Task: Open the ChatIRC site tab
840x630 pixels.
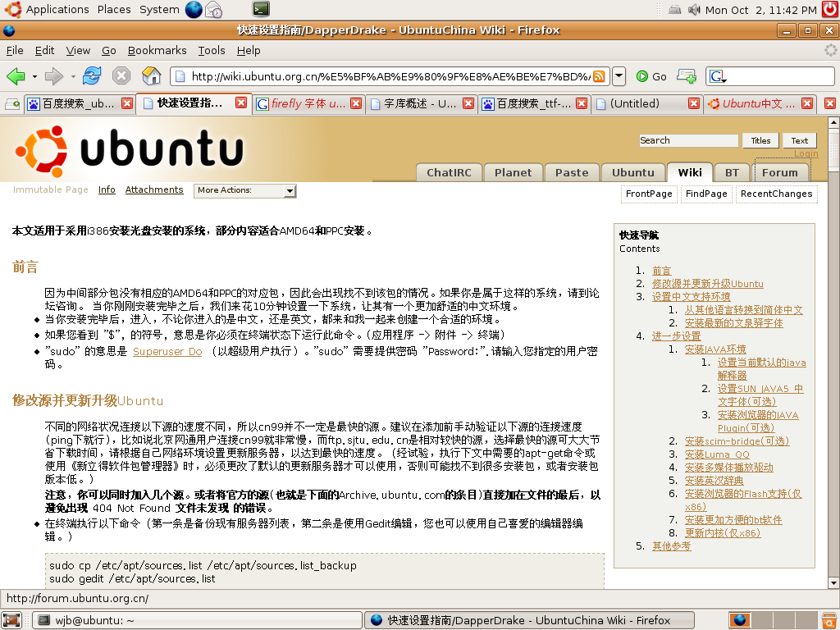Action: pyautogui.click(x=449, y=172)
